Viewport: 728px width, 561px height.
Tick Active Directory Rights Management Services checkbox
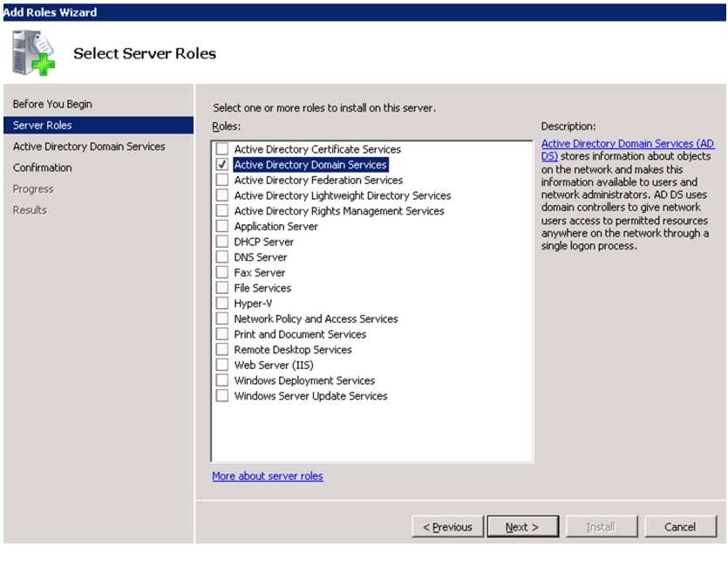(x=222, y=210)
